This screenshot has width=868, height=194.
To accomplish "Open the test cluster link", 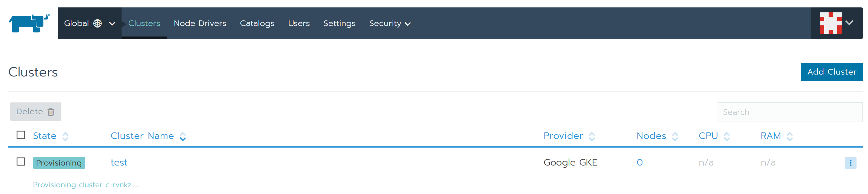I will tap(118, 163).
